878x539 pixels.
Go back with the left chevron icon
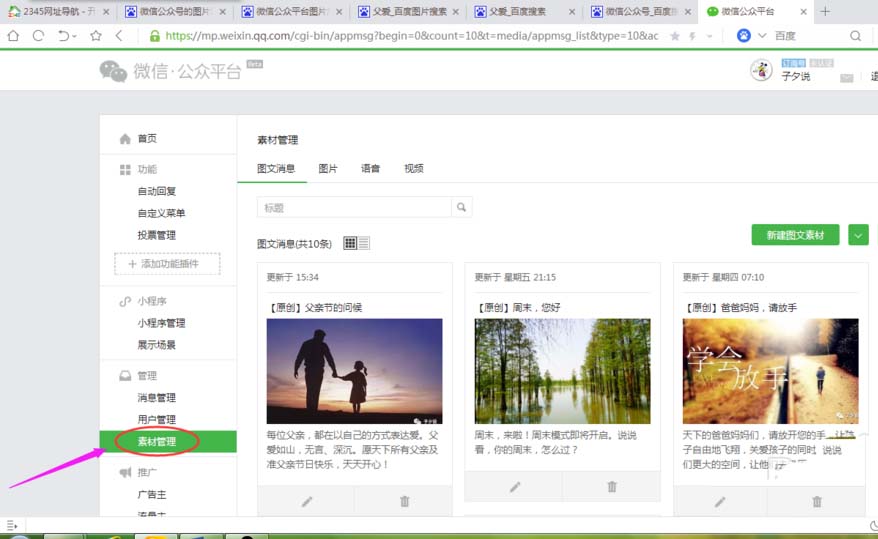pos(119,36)
